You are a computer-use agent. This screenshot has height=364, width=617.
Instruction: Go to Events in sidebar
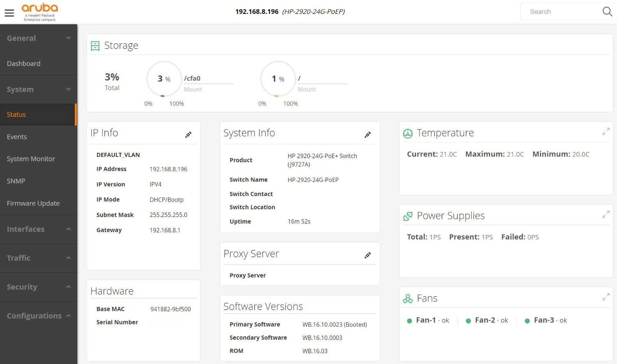coord(17,137)
